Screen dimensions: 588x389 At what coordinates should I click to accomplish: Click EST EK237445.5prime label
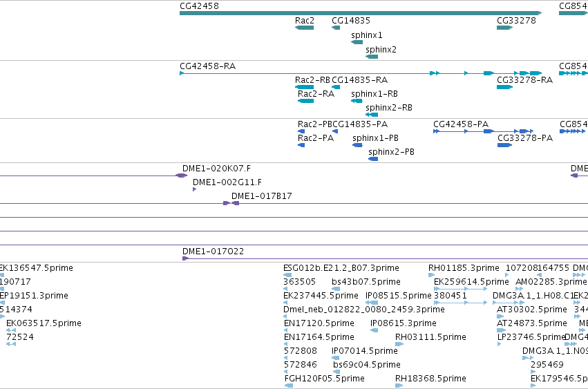pyautogui.click(x=321, y=296)
